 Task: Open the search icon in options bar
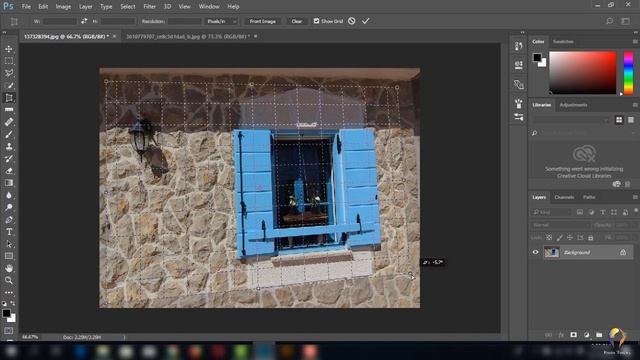point(609,21)
